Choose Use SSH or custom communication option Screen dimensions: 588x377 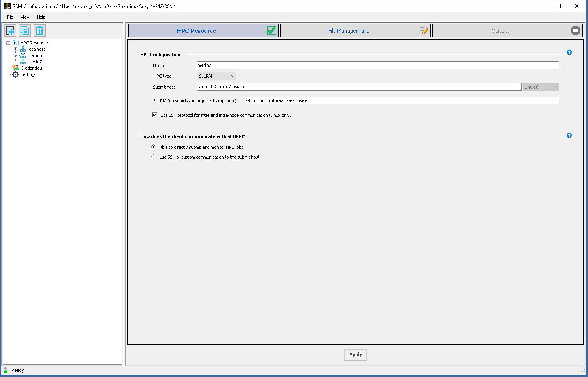[x=154, y=156]
